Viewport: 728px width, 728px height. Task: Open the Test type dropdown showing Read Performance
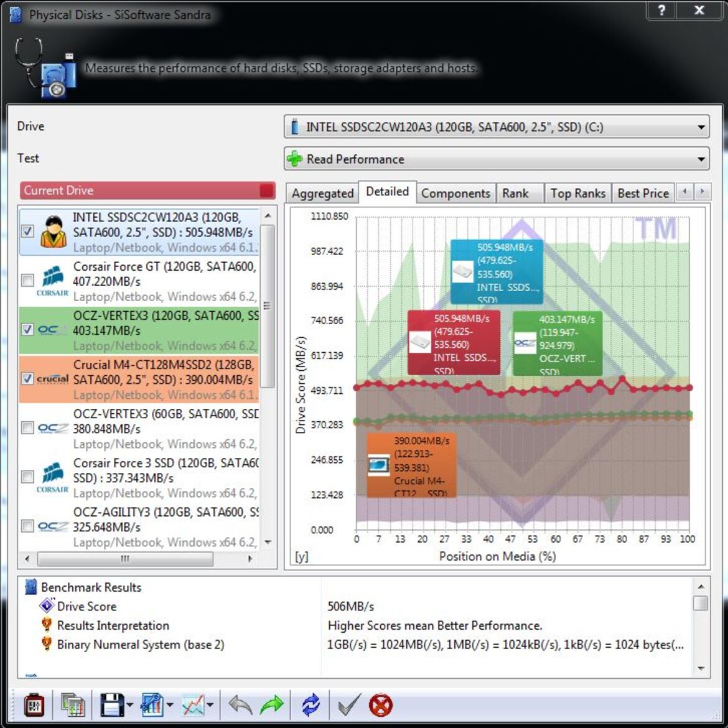(x=497, y=159)
